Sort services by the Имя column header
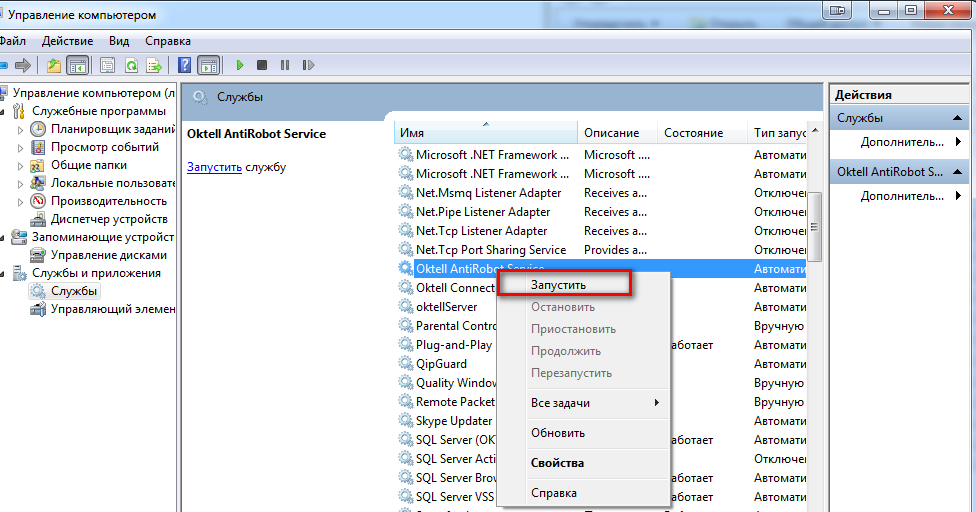The image size is (976, 512). point(485,133)
